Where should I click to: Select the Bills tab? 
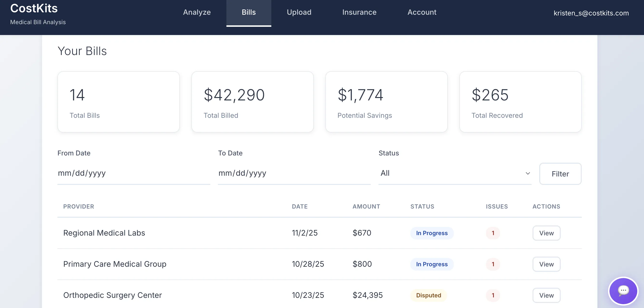pos(249,12)
